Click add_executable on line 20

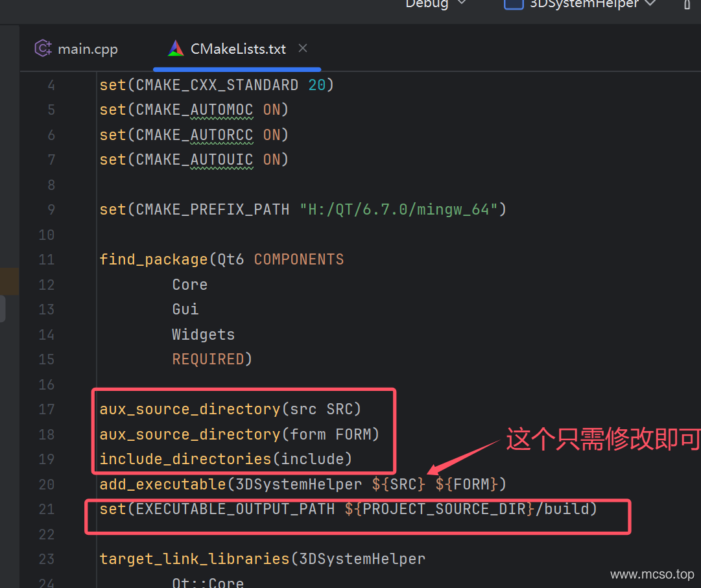(163, 484)
